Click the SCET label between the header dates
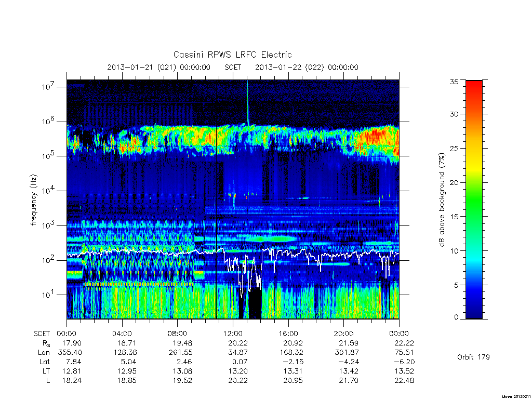Screen dimensions: 532x399 (233, 67)
